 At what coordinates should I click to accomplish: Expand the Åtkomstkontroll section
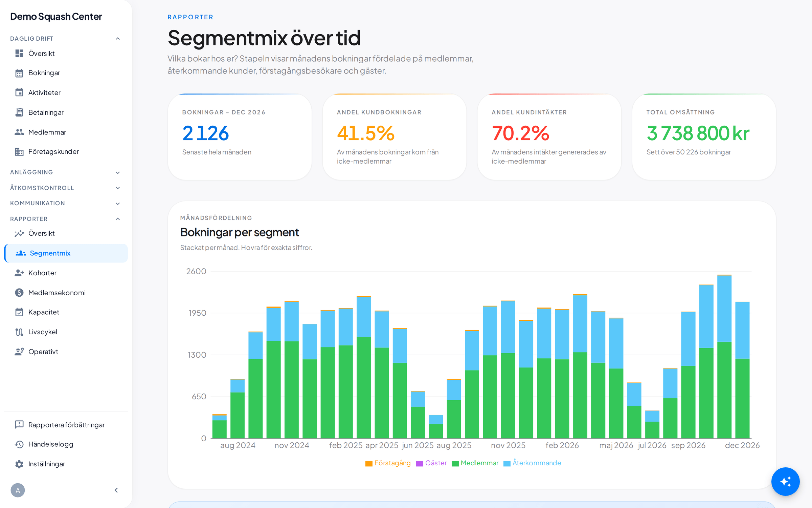118,188
